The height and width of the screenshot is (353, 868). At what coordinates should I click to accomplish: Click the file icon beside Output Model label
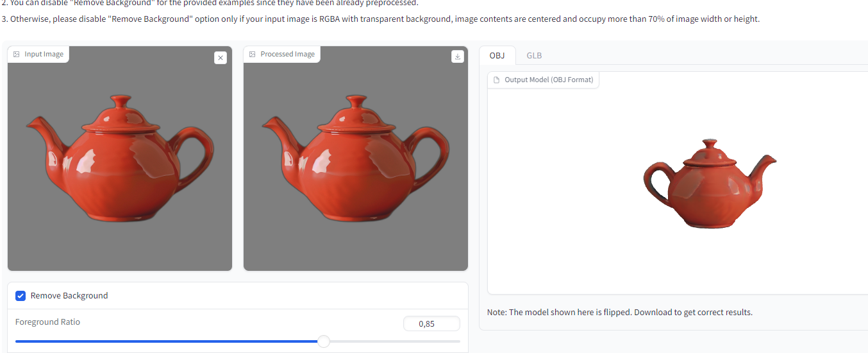pos(497,80)
